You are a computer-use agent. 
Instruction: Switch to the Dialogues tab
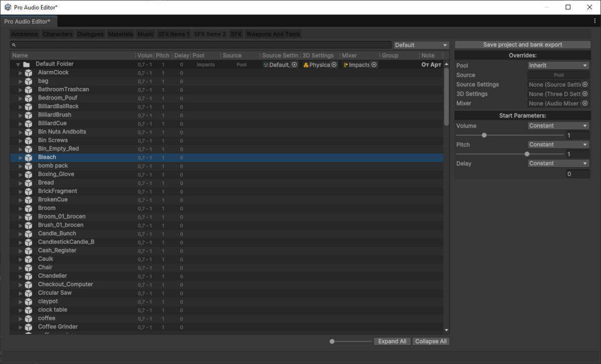91,34
